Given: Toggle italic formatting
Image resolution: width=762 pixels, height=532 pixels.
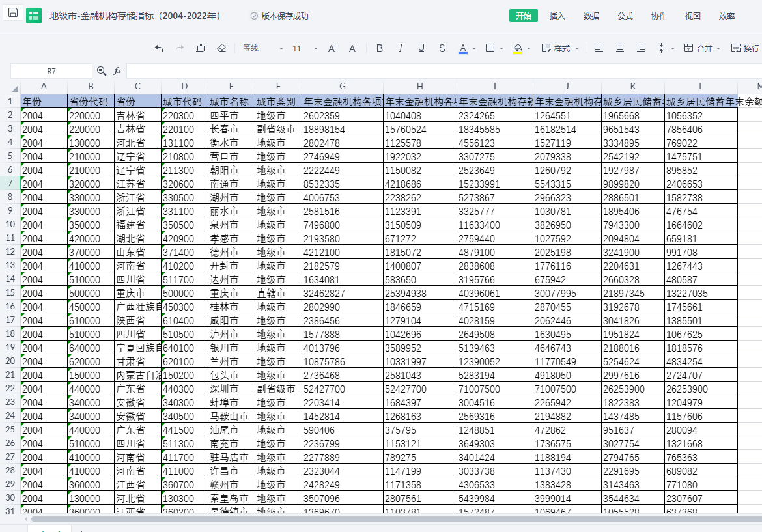Looking at the screenshot, I should tap(401, 48).
